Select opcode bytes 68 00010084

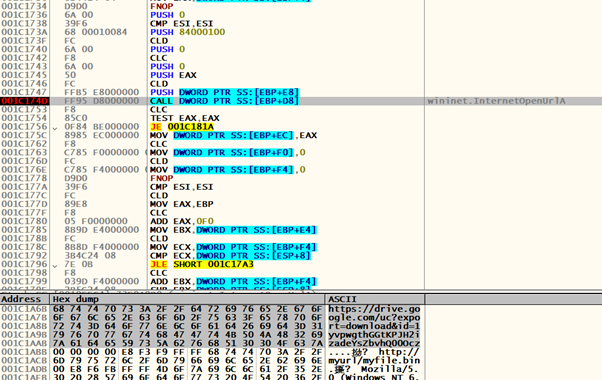point(96,32)
